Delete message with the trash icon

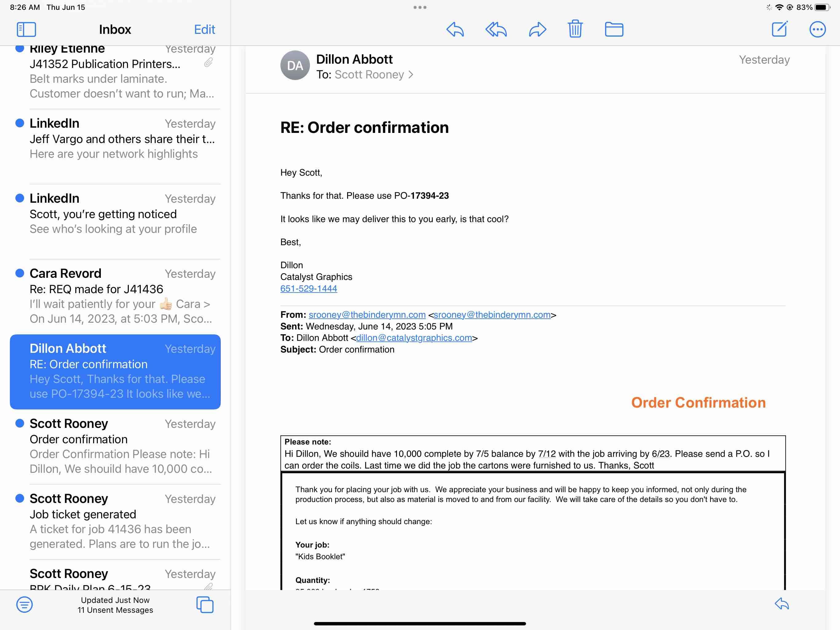pyautogui.click(x=575, y=29)
